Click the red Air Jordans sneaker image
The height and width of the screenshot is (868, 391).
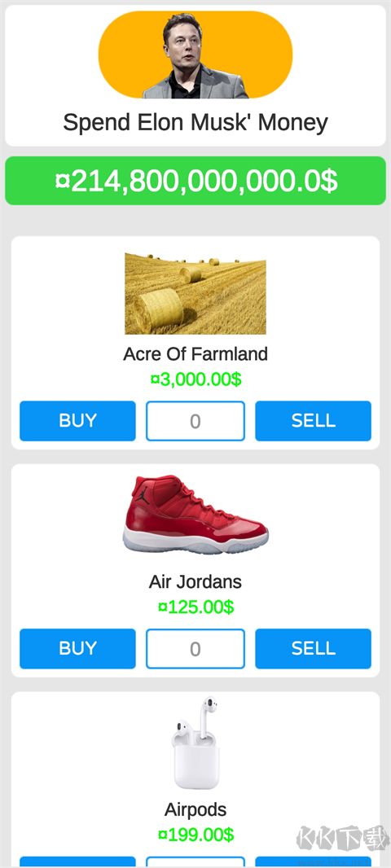pos(195,515)
